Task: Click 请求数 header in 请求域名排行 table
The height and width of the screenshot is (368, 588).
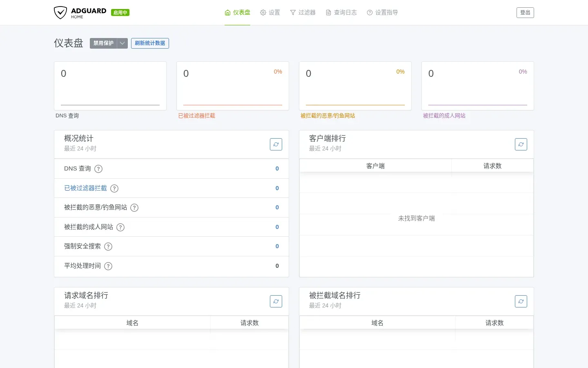Action: (x=249, y=323)
